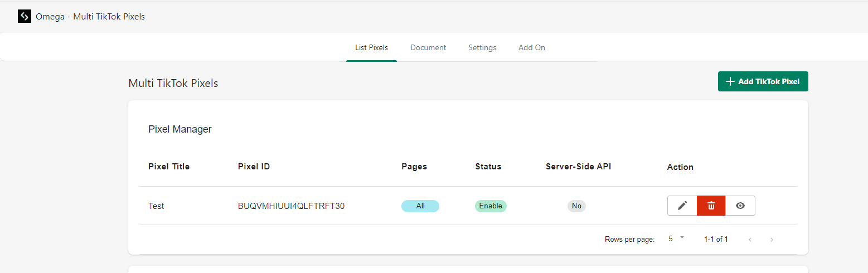Click the Multi TikTok Pixels page heading
Screen dimensions: 868x273
tap(173, 84)
